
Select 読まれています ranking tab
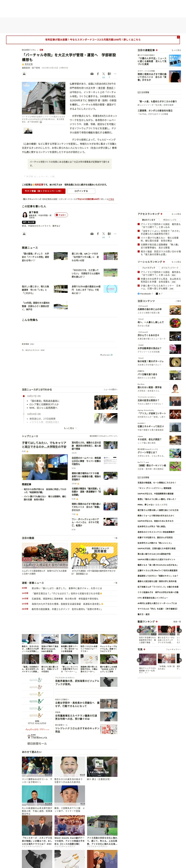pyautogui.click(x=148, y=220)
